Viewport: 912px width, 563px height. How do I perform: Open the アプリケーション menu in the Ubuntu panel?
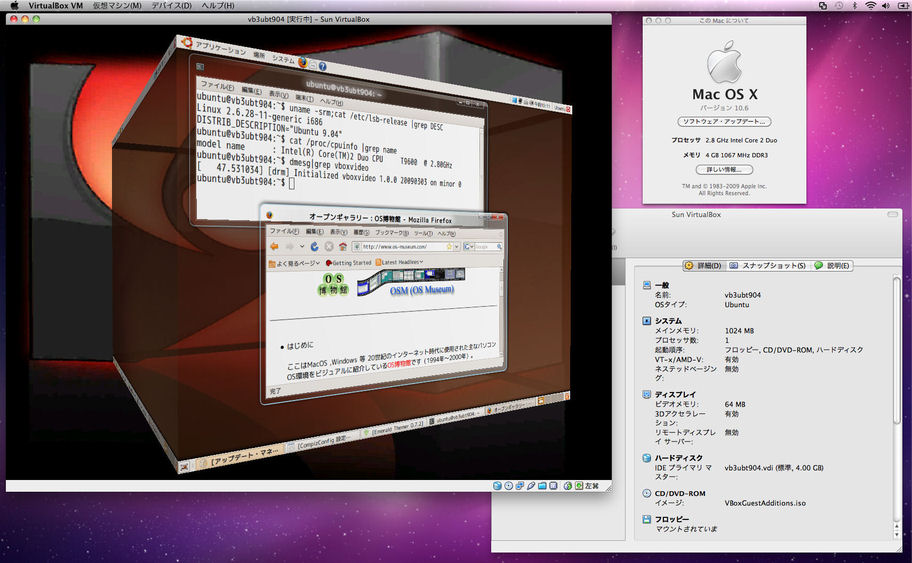click(x=220, y=48)
